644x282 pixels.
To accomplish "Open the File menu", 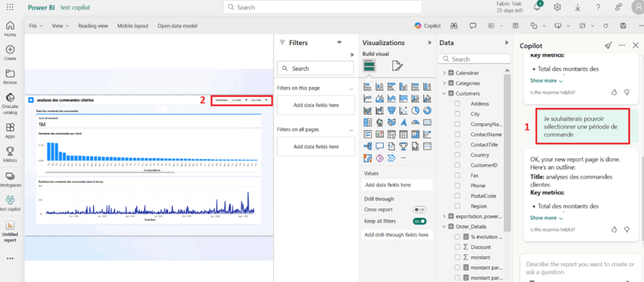I will pos(36,26).
